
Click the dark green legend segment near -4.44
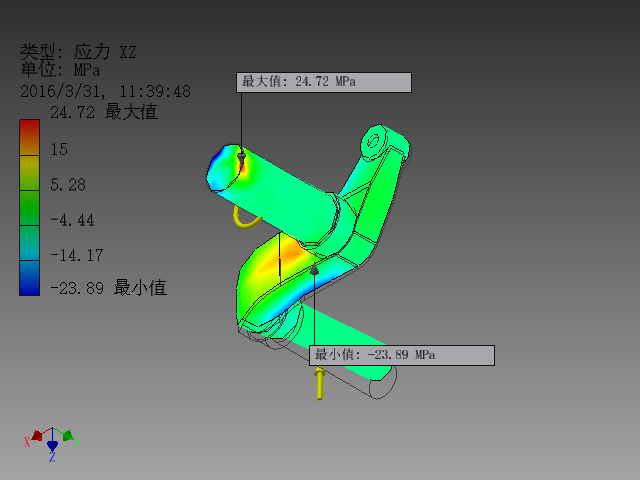pos(29,208)
